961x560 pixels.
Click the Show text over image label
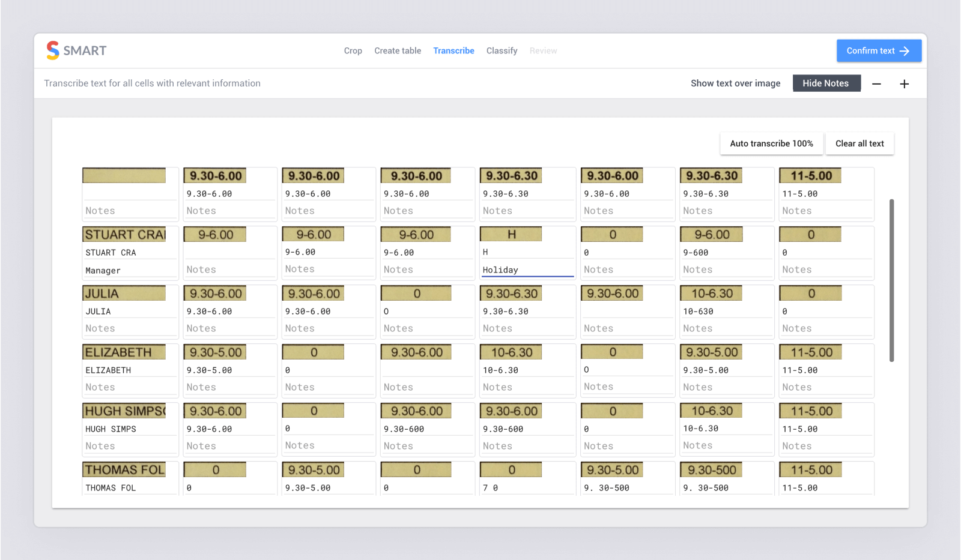pos(735,83)
